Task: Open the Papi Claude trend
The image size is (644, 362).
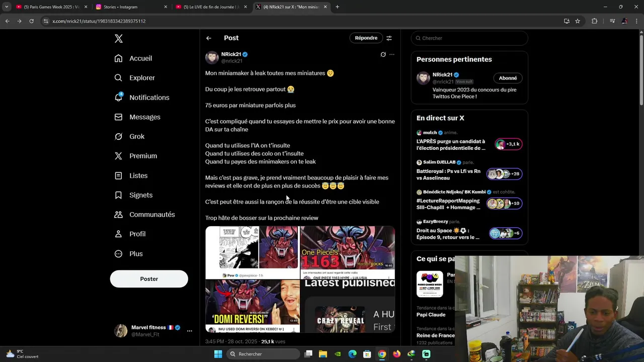Action: (x=431, y=315)
